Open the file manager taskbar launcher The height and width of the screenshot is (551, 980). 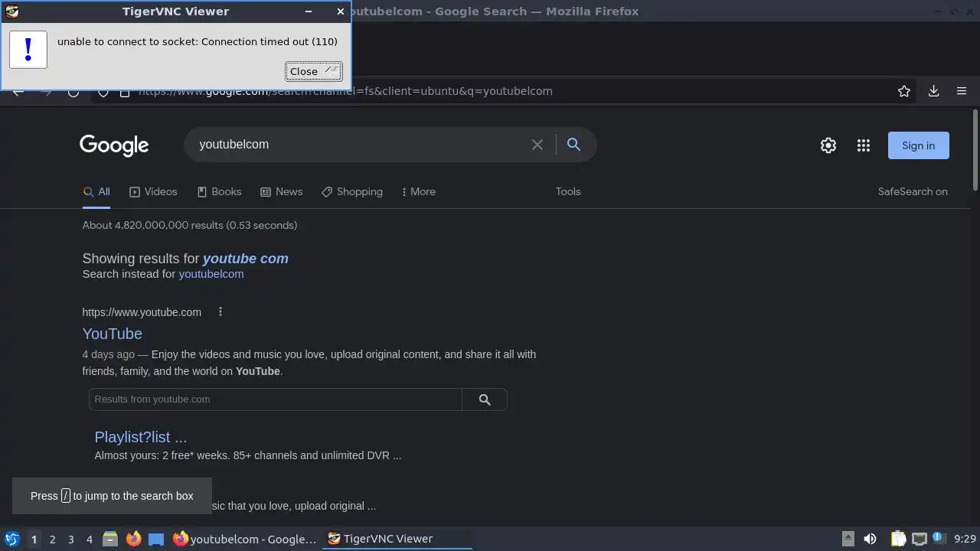[110, 539]
